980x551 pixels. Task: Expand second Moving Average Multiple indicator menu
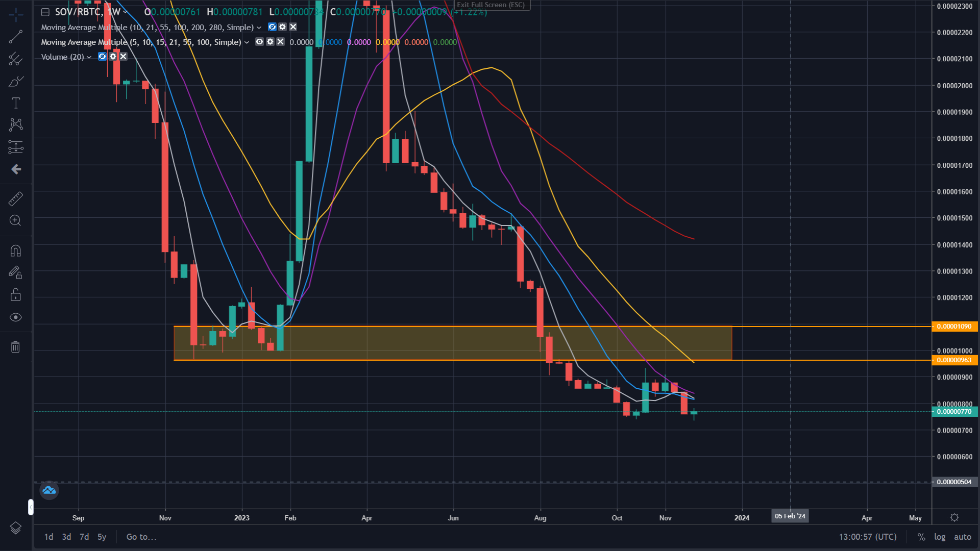(x=247, y=42)
